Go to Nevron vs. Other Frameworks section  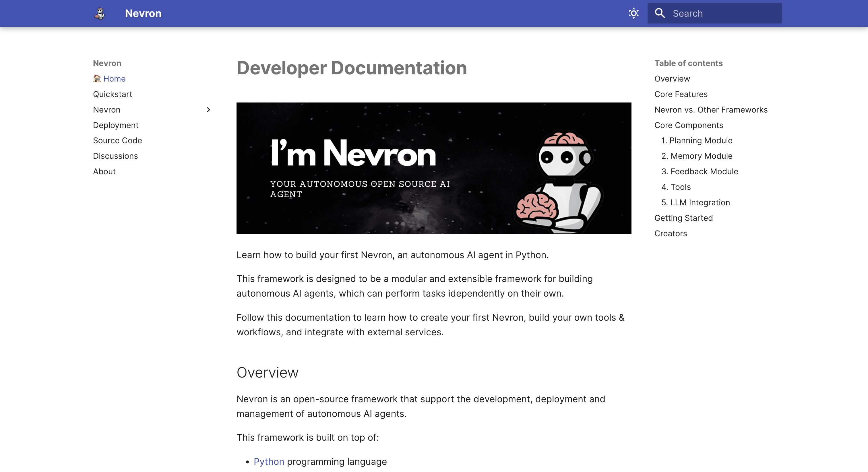(x=711, y=110)
